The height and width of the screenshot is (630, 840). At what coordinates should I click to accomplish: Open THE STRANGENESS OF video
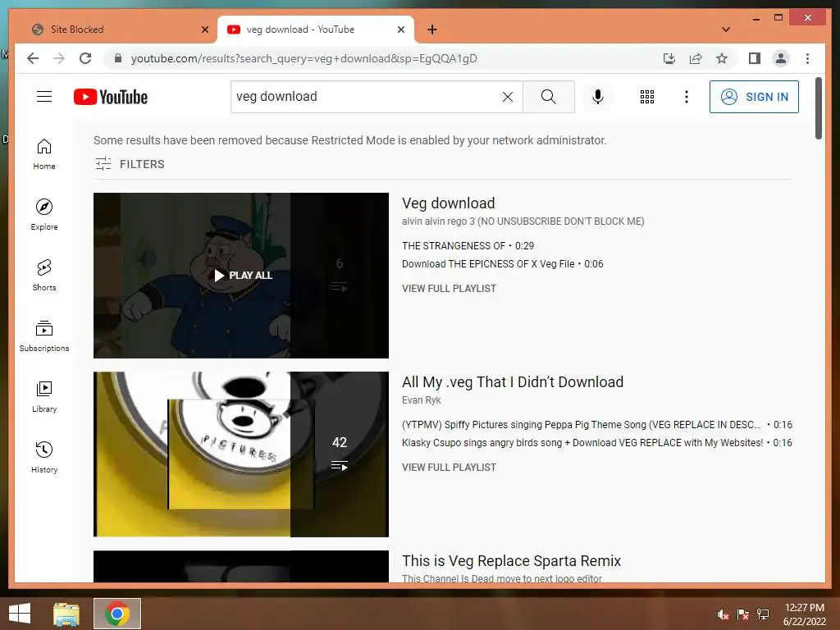click(468, 246)
